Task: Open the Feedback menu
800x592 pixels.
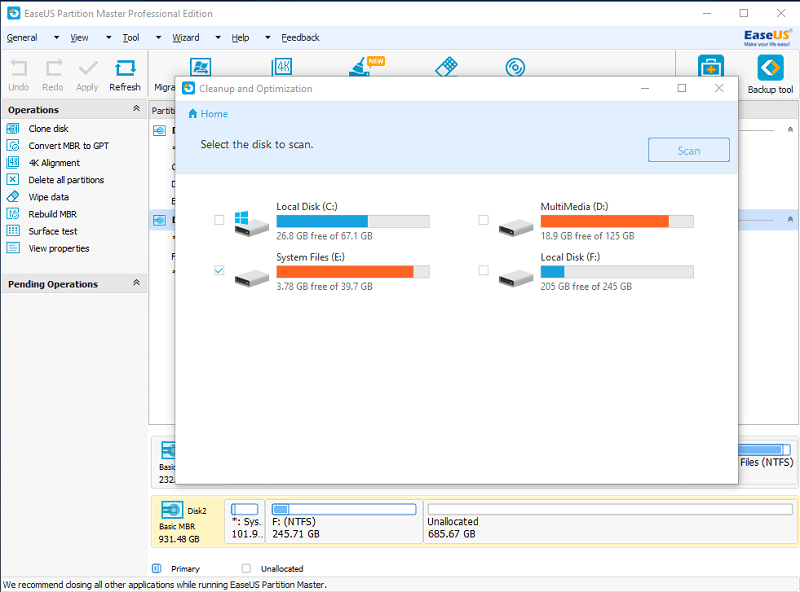Action: 300,38
